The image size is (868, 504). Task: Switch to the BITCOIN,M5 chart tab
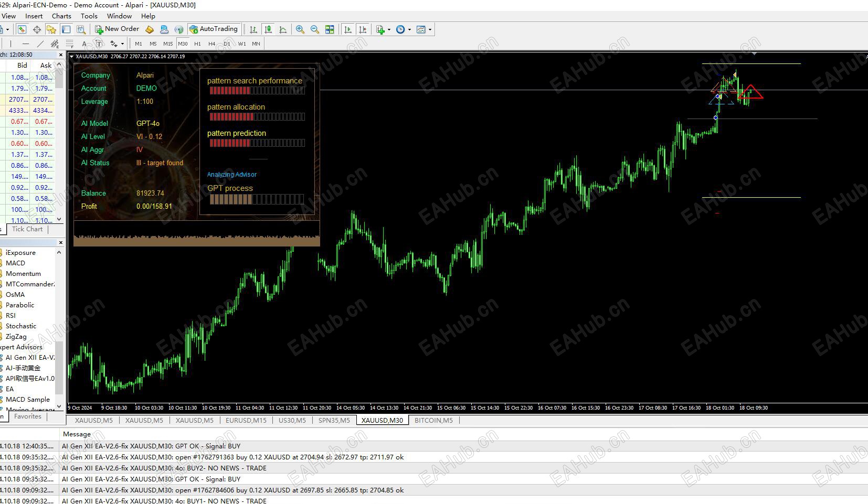tap(433, 420)
